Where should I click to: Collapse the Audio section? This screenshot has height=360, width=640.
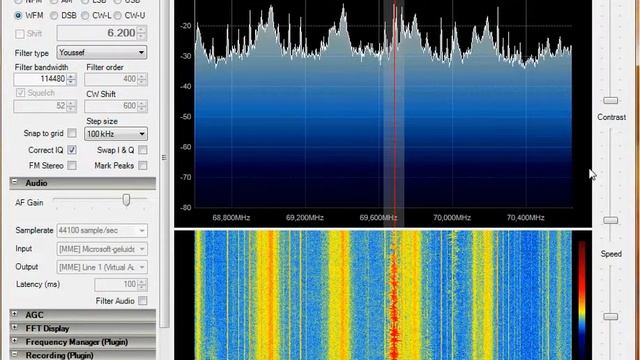14,182
